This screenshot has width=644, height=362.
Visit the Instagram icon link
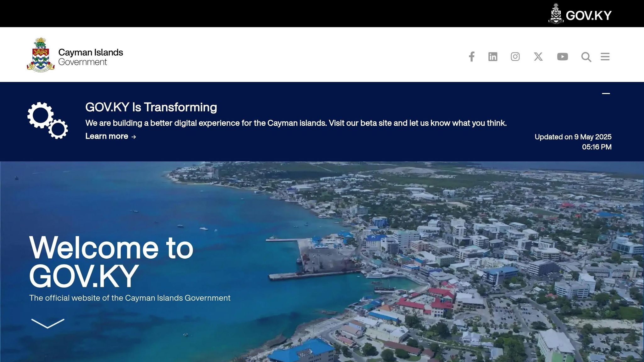515,57
